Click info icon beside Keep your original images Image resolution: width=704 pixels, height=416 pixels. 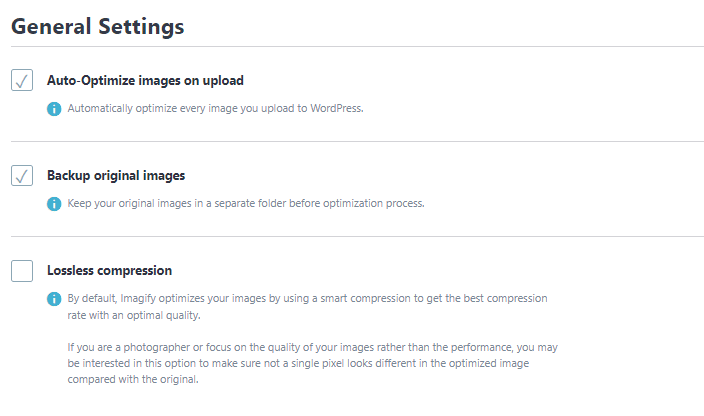[x=54, y=203]
